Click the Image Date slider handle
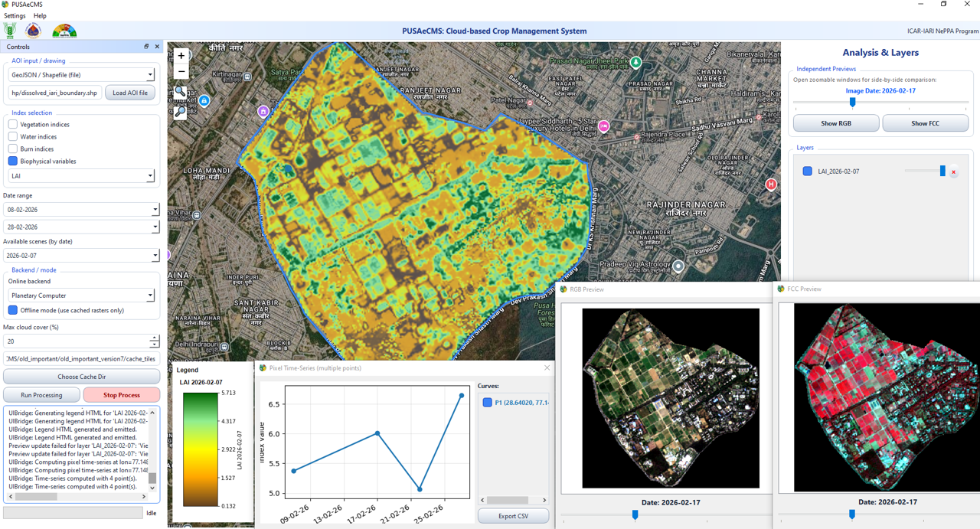 click(x=852, y=102)
